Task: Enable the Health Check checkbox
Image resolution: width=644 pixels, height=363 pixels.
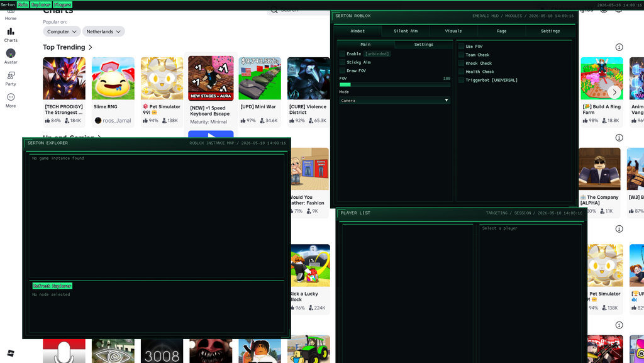Action: pos(461,72)
